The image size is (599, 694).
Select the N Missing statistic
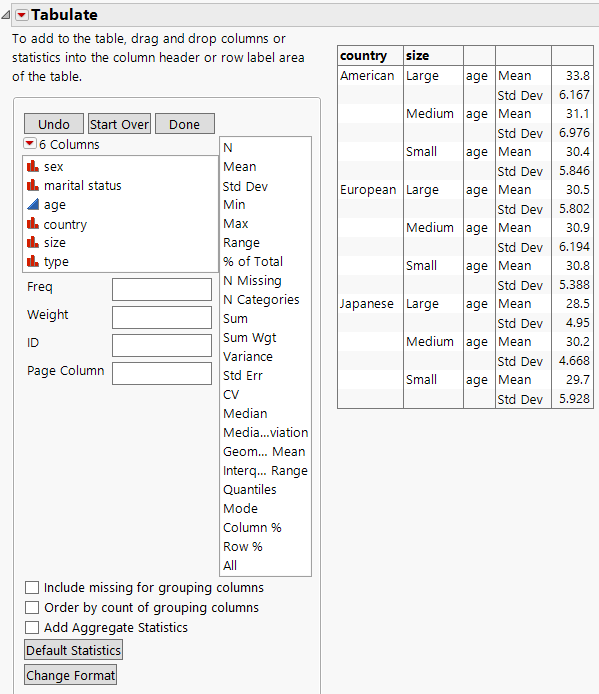252,281
